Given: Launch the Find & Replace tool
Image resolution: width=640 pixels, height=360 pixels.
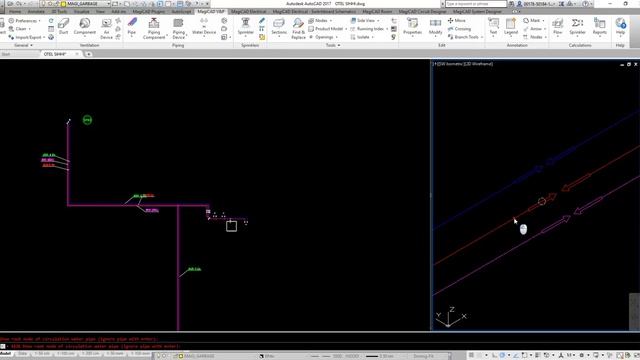Looking at the screenshot, I should pos(298,29).
